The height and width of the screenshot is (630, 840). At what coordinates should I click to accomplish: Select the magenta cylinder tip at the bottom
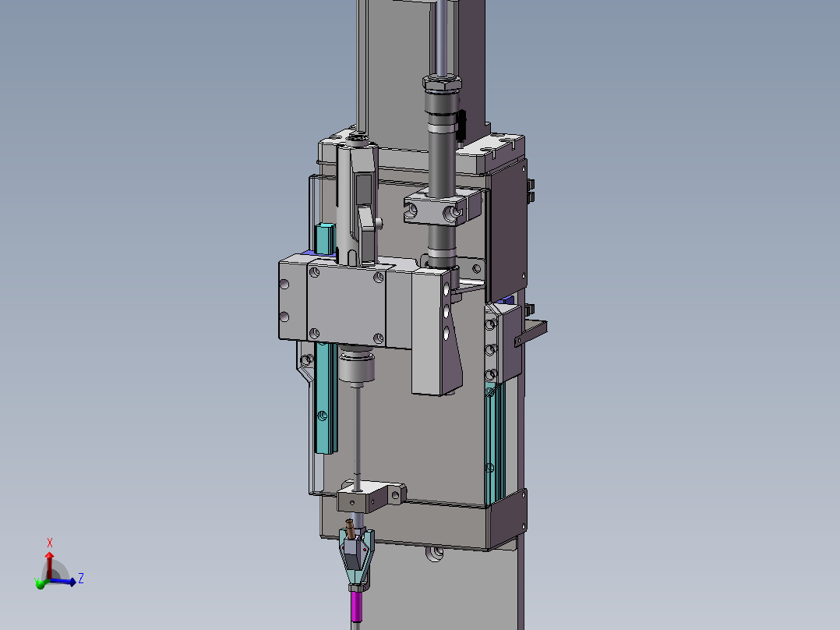click(x=357, y=606)
